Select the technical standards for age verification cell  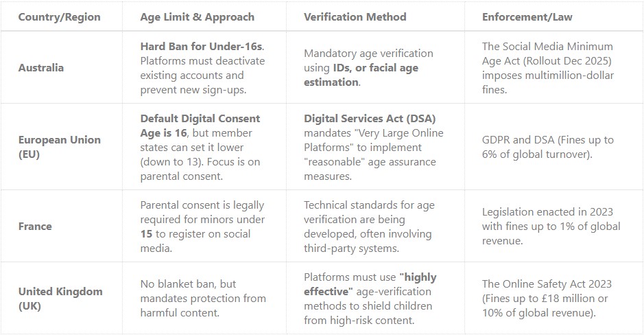(370, 226)
